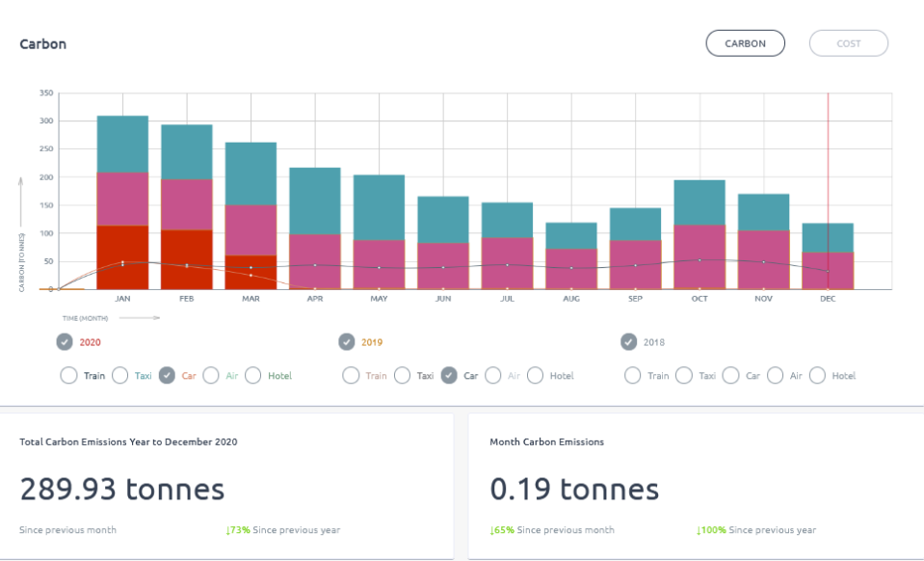924x561 pixels.
Task: Enable Hotel option under 2020
Action: click(253, 376)
